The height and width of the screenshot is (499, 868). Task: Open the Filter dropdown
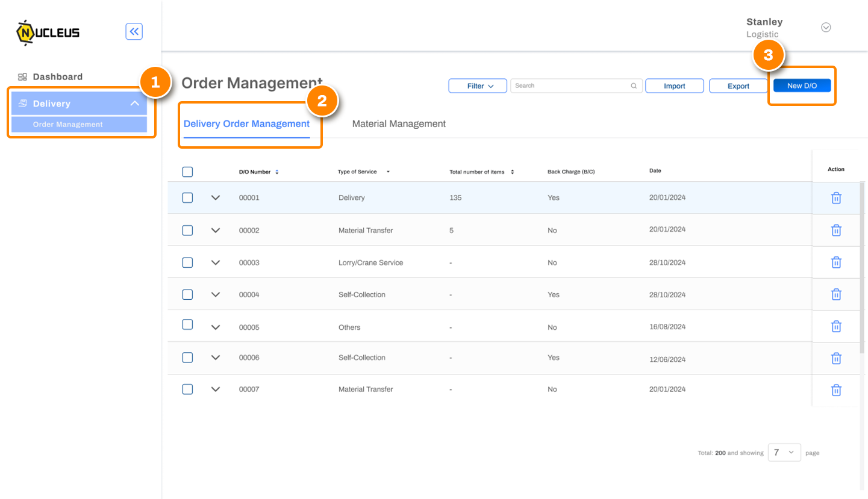click(477, 86)
